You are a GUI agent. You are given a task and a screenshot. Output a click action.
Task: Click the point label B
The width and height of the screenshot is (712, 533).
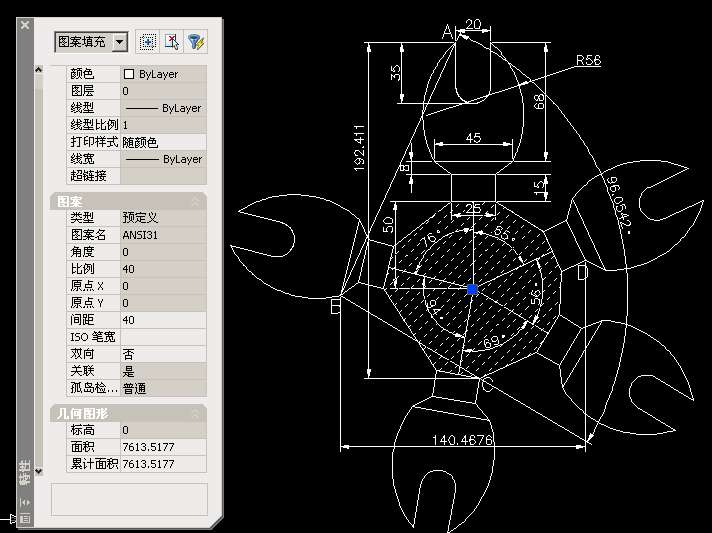coord(336,306)
